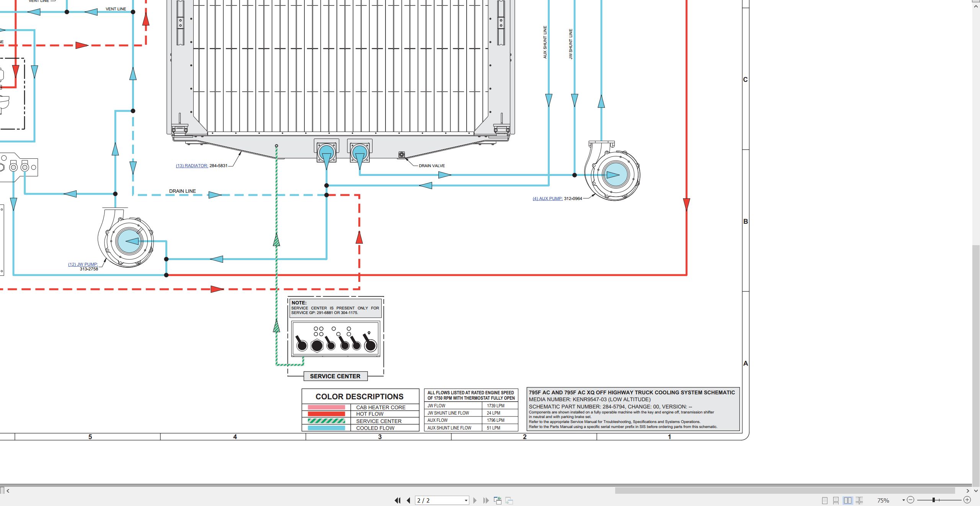The height and width of the screenshot is (506, 980).
Task: Click the COOLED FLOW blue swatch
Action: 326,428
